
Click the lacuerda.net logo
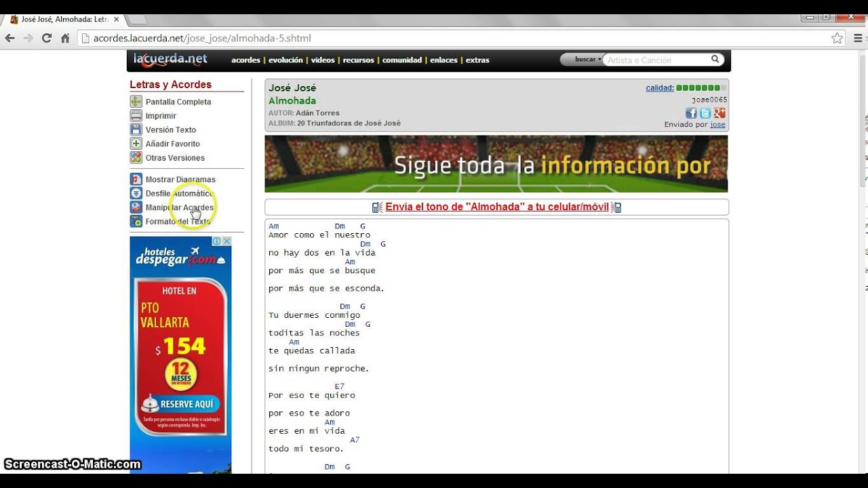(x=171, y=60)
